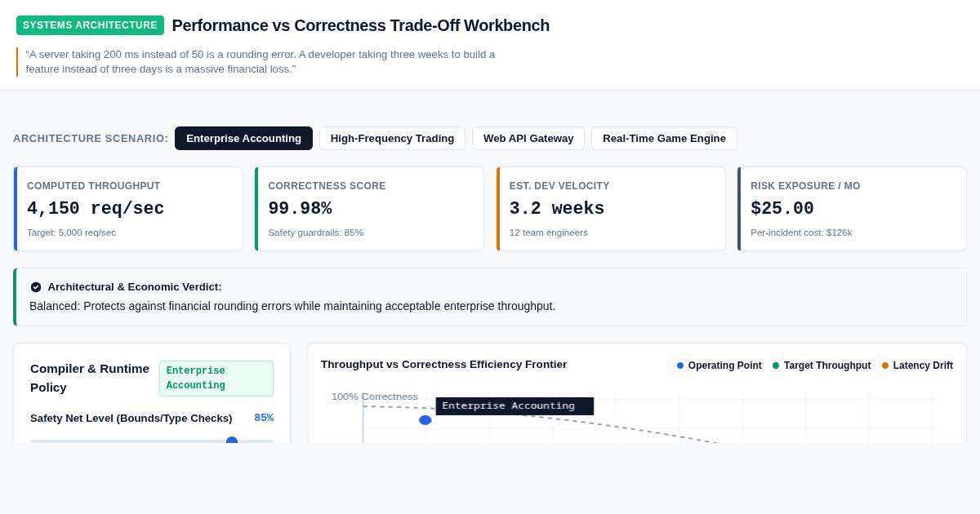Click the Efficiency Frontier chart title
Image resolution: width=980 pixels, height=514 pixels.
click(x=443, y=365)
